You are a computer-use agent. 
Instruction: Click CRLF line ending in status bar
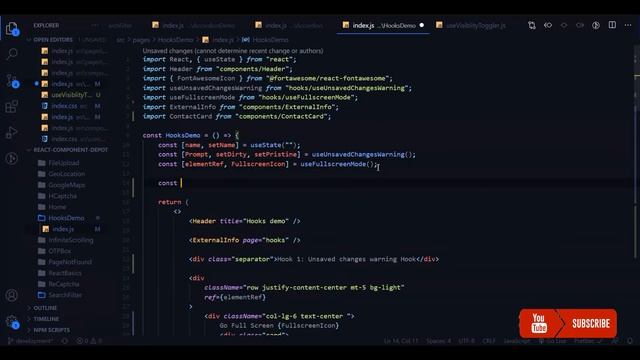[x=489, y=341]
